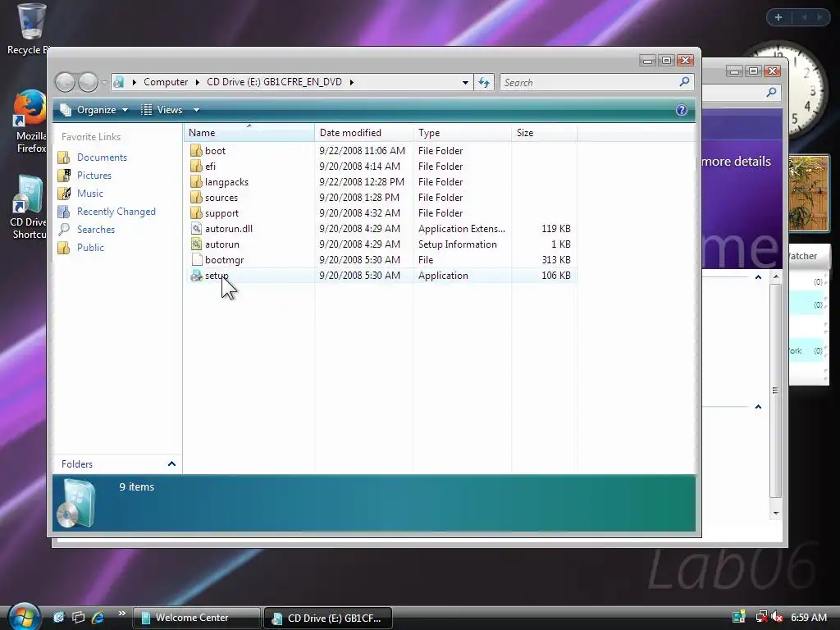840x630 pixels.
Task: Select the setup application icon
Action: pos(196,276)
